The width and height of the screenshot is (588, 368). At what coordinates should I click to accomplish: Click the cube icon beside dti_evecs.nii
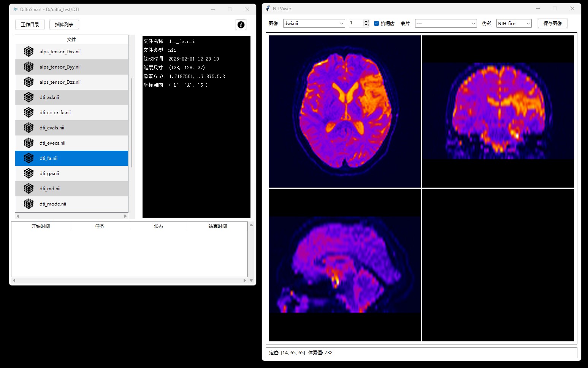pyautogui.click(x=29, y=143)
